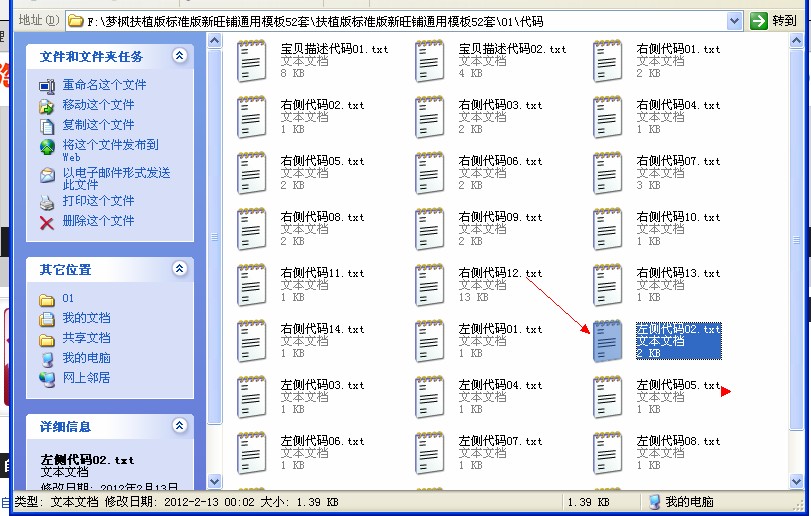Select the 左侧代码03.txt file icon
This screenshot has height=516, width=811.
click(252, 397)
